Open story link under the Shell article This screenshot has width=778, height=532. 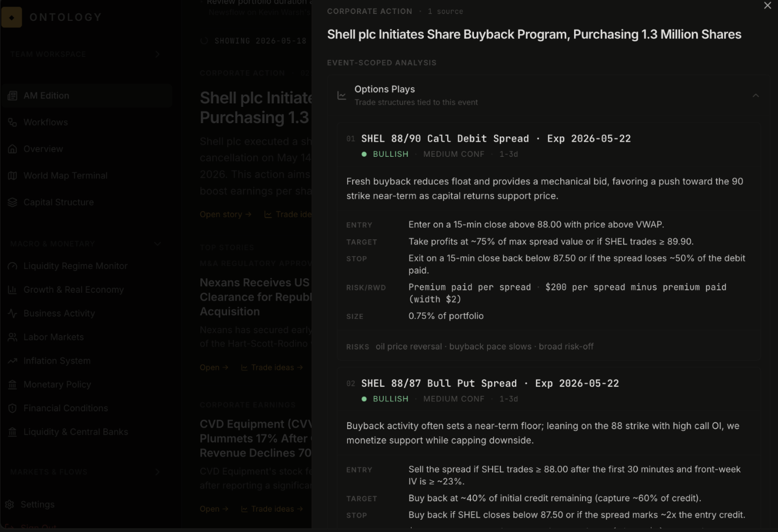pos(225,214)
